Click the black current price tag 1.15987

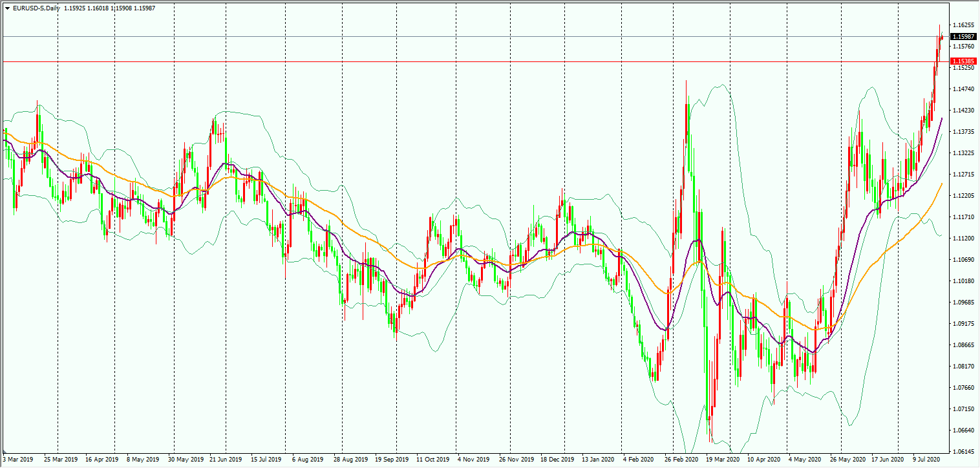tap(964, 37)
